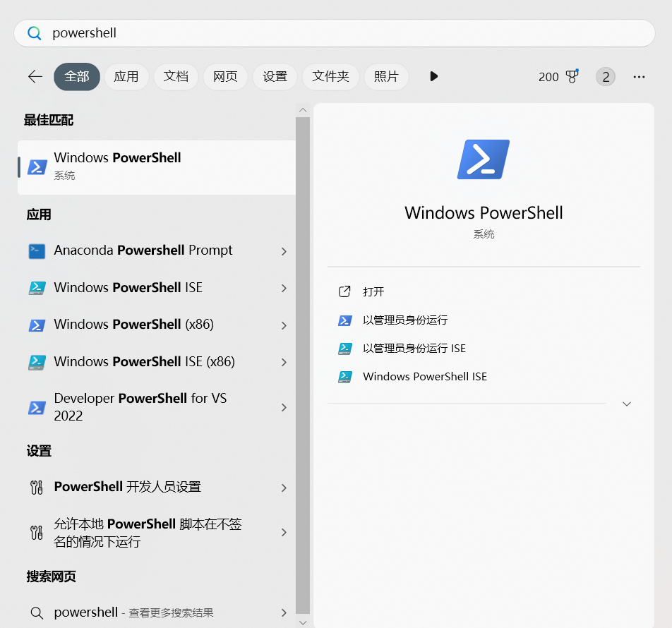
Task: Click the 以管理员身份运行 PowerShell icon
Action: pyautogui.click(x=345, y=320)
